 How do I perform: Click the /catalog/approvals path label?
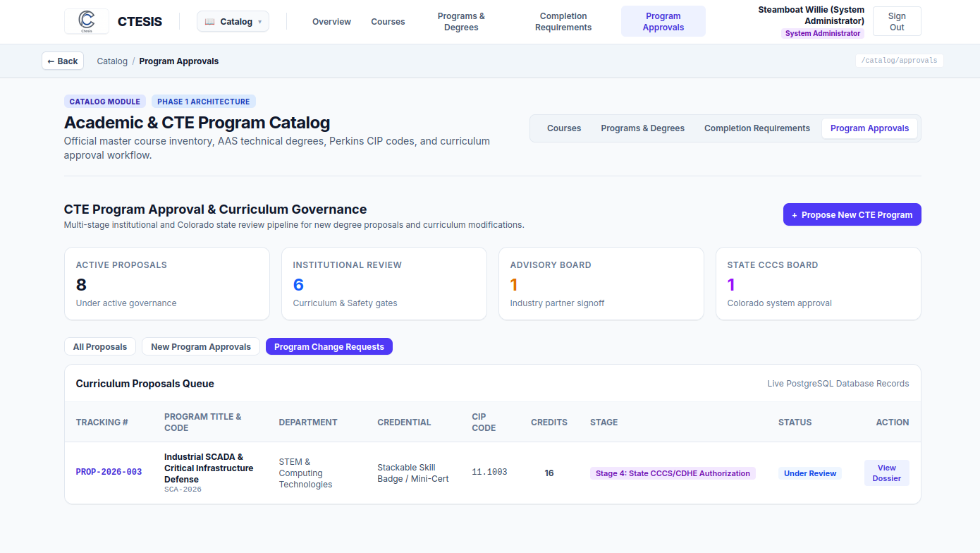[900, 61]
